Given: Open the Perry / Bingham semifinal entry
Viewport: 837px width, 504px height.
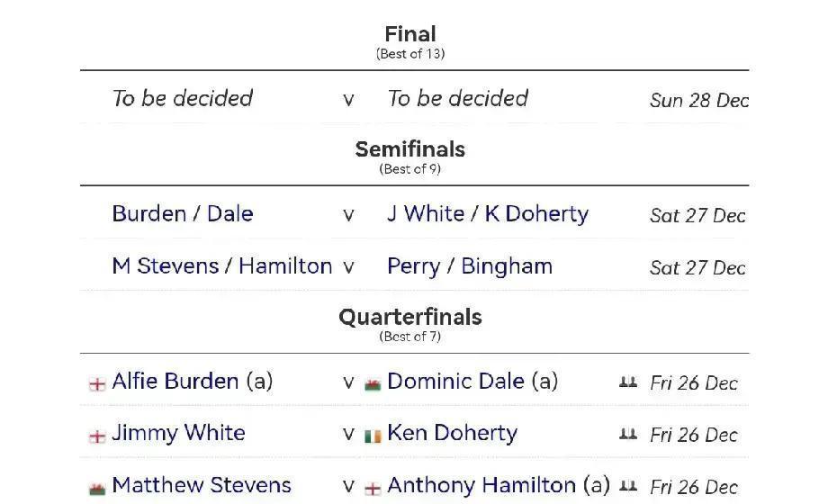Looking at the screenshot, I should click(x=469, y=266).
